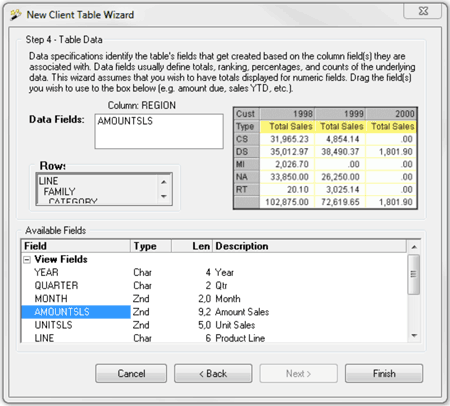
Task: Select the YEAR field row
Action: 213,272
